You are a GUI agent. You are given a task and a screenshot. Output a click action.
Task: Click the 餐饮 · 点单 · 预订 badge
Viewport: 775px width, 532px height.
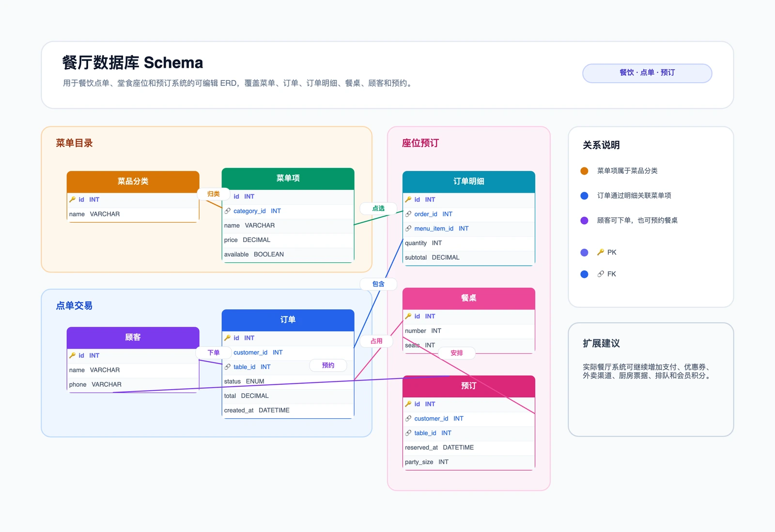click(x=647, y=73)
